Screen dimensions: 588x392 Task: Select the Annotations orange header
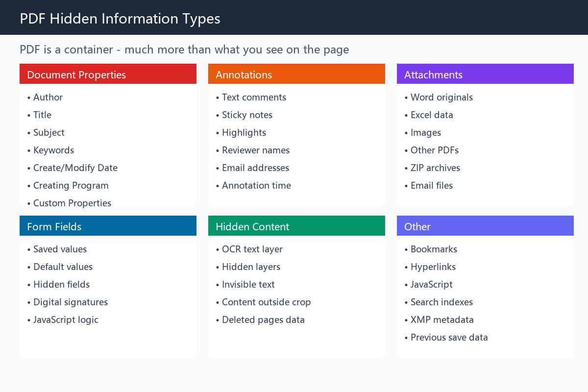296,74
